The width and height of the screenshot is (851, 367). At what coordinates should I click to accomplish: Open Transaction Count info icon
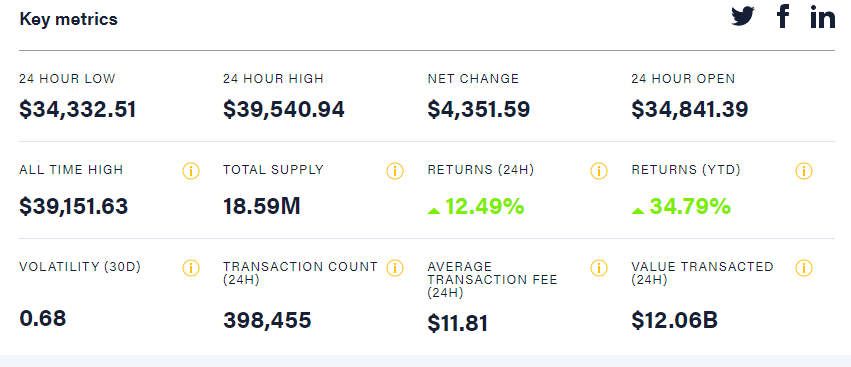click(395, 268)
